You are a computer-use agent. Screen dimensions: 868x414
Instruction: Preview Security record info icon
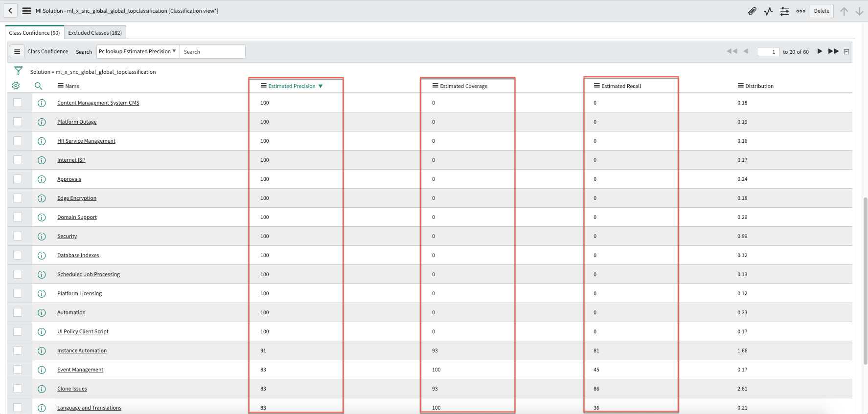coord(42,236)
